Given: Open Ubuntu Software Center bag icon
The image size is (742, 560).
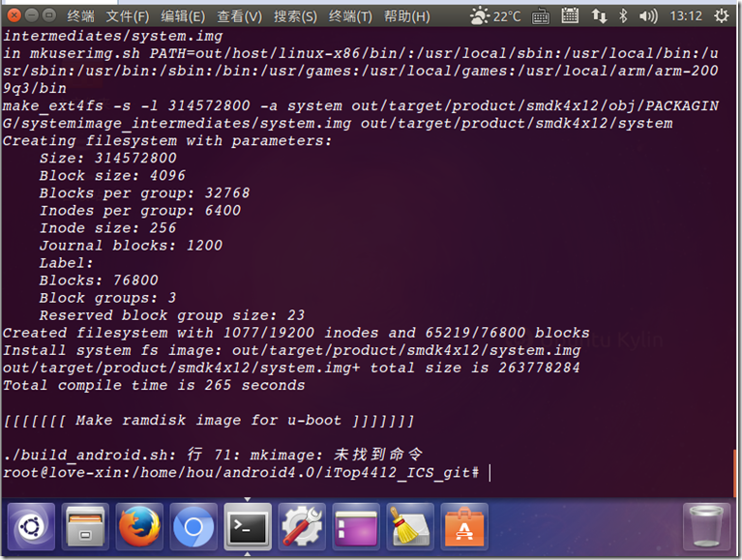Looking at the screenshot, I should 464,526.
